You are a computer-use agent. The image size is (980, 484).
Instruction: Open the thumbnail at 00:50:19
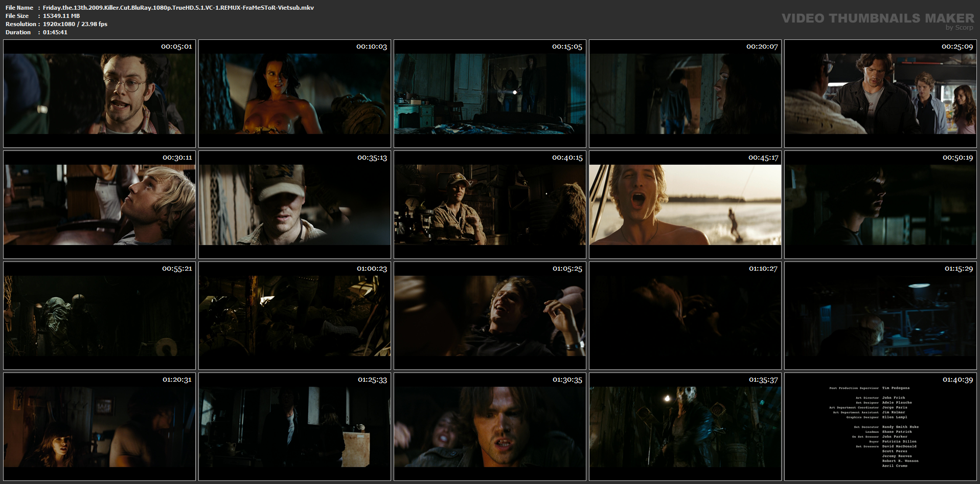(880, 205)
